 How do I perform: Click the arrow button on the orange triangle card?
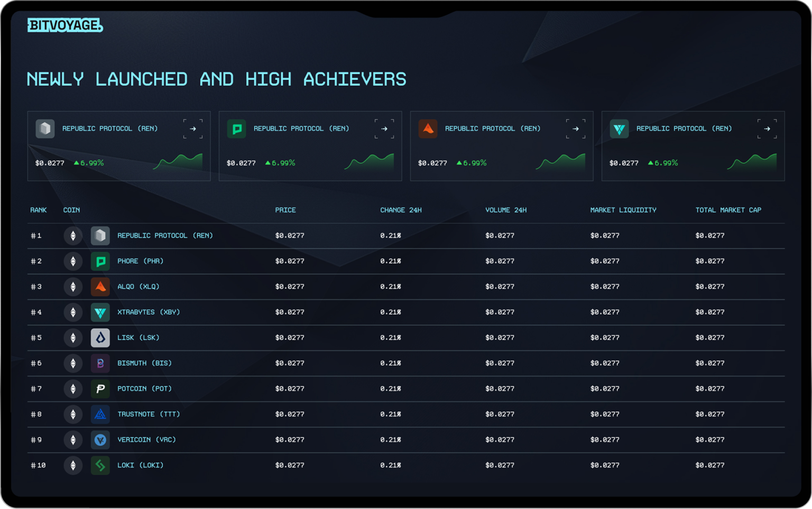pos(576,128)
